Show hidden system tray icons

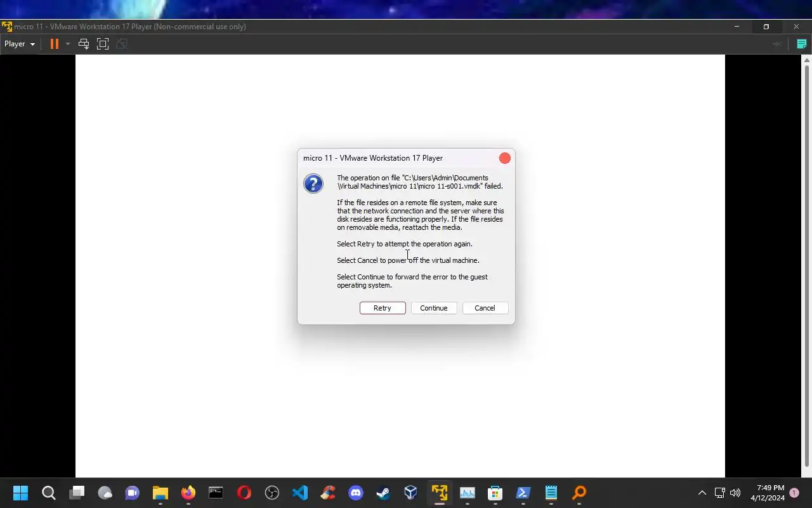[x=702, y=493]
